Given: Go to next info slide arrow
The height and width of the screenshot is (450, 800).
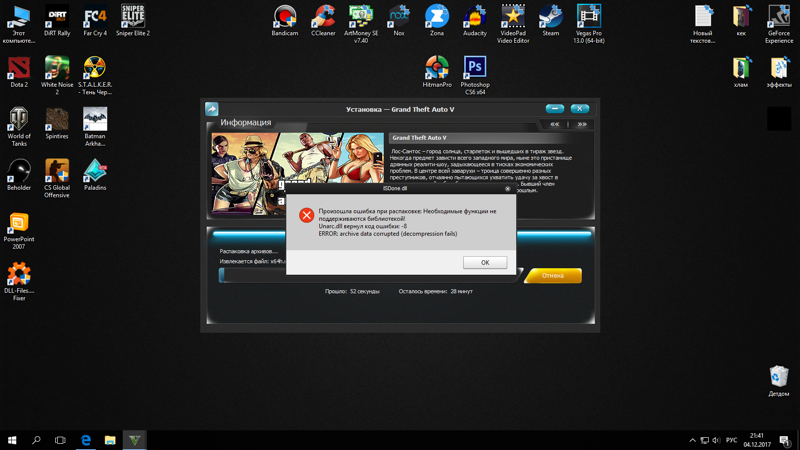Looking at the screenshot, I should (581, 124).
